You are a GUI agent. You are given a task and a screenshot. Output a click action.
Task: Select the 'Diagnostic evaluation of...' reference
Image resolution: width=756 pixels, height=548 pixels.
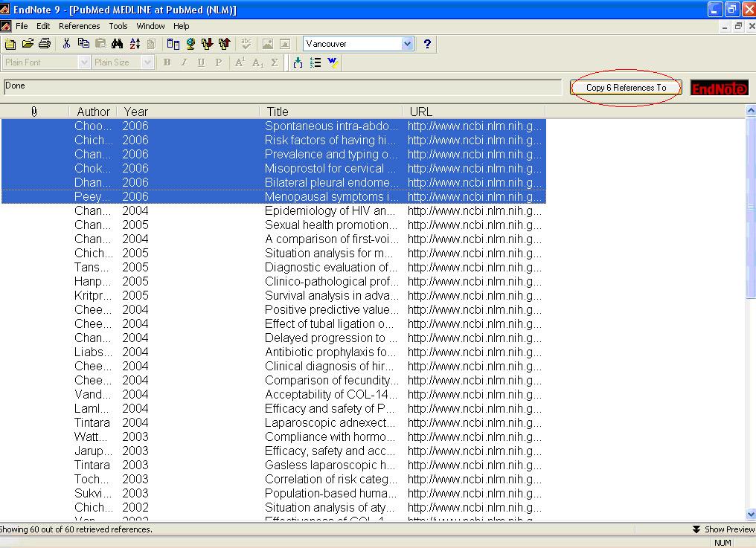tap(273, 268)
